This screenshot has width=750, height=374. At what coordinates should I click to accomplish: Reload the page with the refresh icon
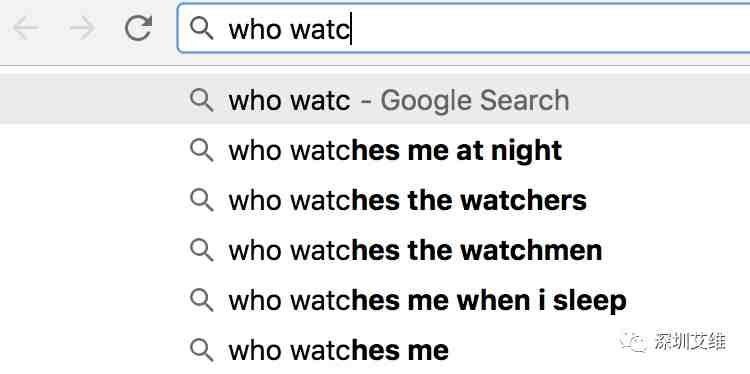[x=139, y=28]
